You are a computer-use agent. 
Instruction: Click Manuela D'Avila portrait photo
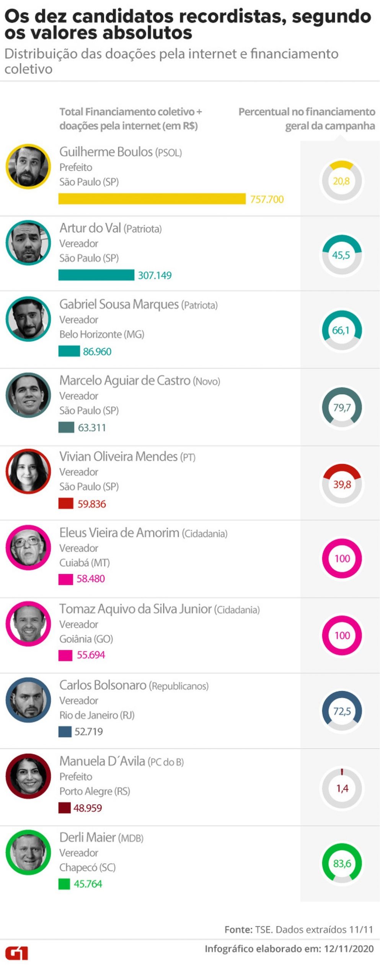(28, 776)
